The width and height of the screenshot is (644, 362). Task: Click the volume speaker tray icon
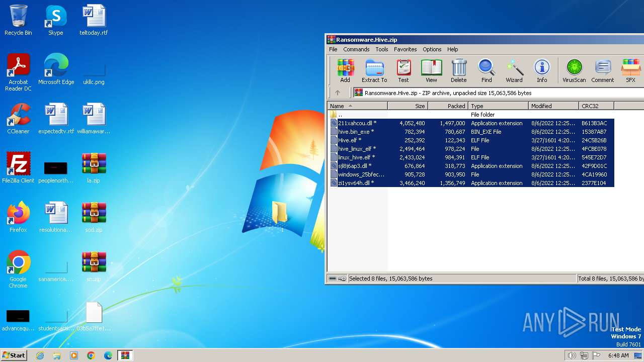572,355
